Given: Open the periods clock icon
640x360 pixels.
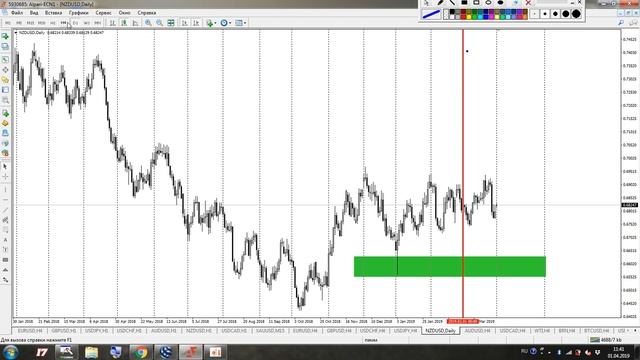Looking at the screenshot, I should click(x=224, y=23).
